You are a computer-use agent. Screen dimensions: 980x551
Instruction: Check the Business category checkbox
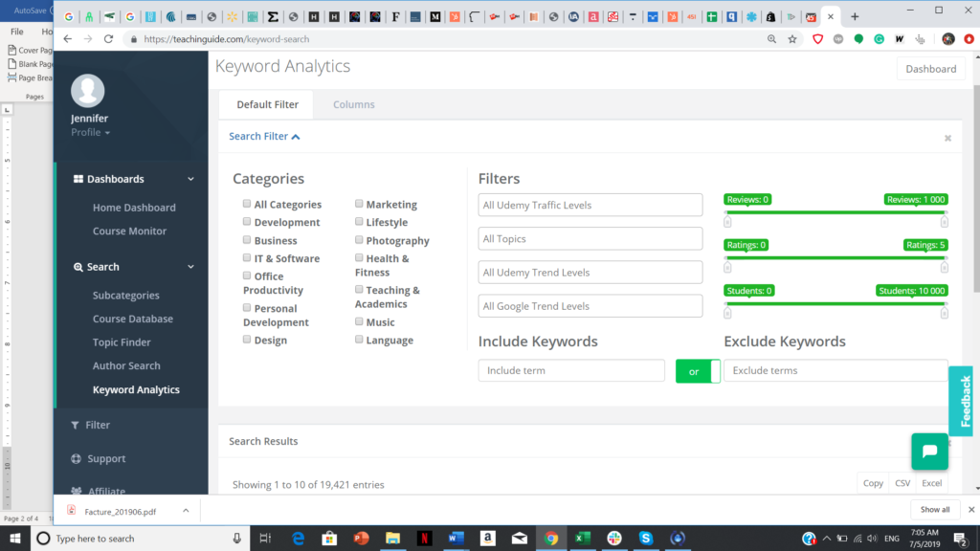pyautogui.click(x=247, y=239)
